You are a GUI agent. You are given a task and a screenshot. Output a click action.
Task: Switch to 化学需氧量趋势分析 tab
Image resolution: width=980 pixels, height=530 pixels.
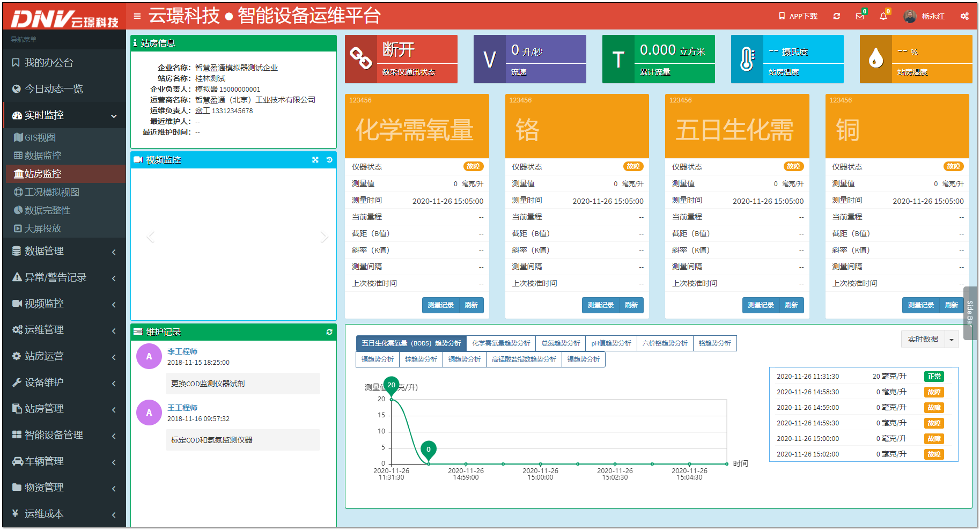(x=501, y=343)
